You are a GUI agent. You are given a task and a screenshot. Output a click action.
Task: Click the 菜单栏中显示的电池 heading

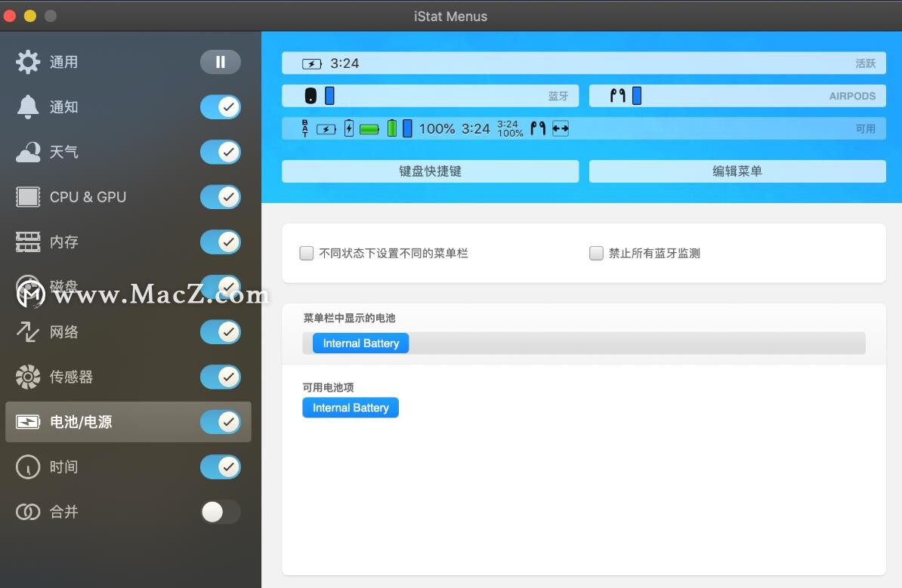tap(349, 318)
